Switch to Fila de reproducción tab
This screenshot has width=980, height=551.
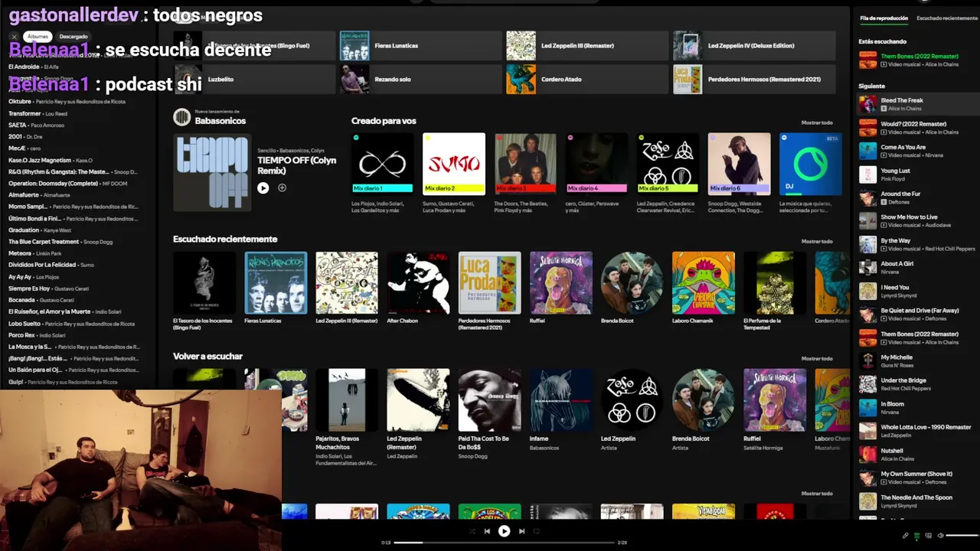point(884,18)
